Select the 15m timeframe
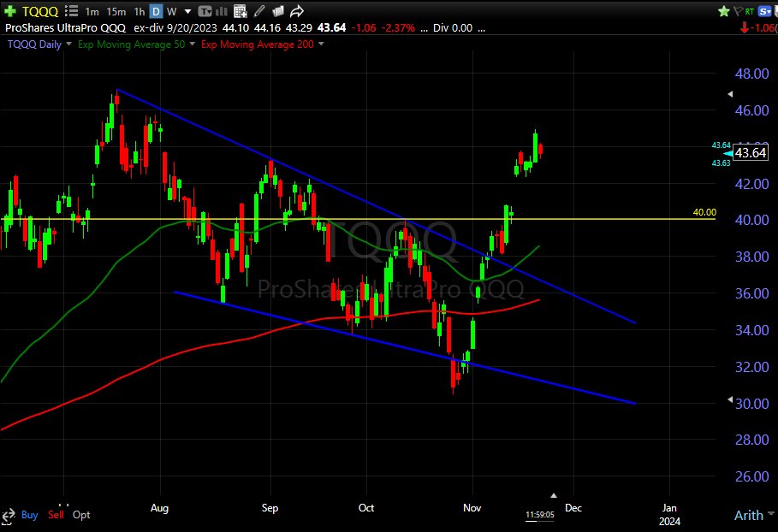This screenshot has height=532, width=778. point(116,11)
